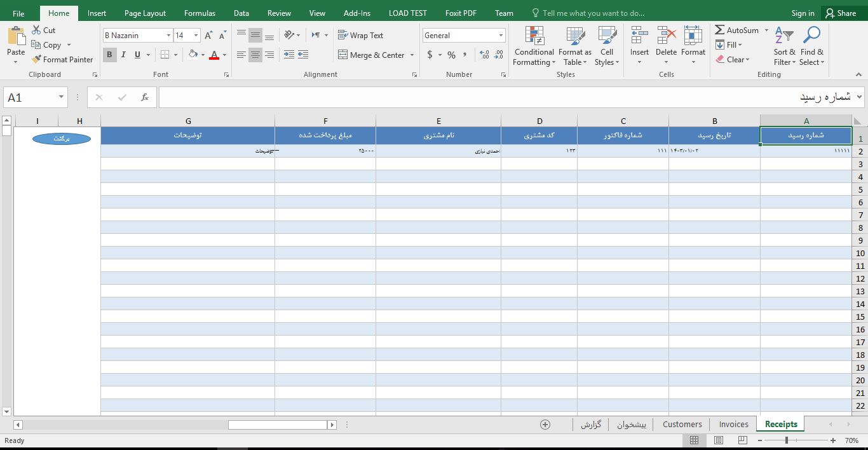Click the Format cells icon
The width and height of the screenshot is (868, 450).
pyautogui.click(x=693, y=36)
